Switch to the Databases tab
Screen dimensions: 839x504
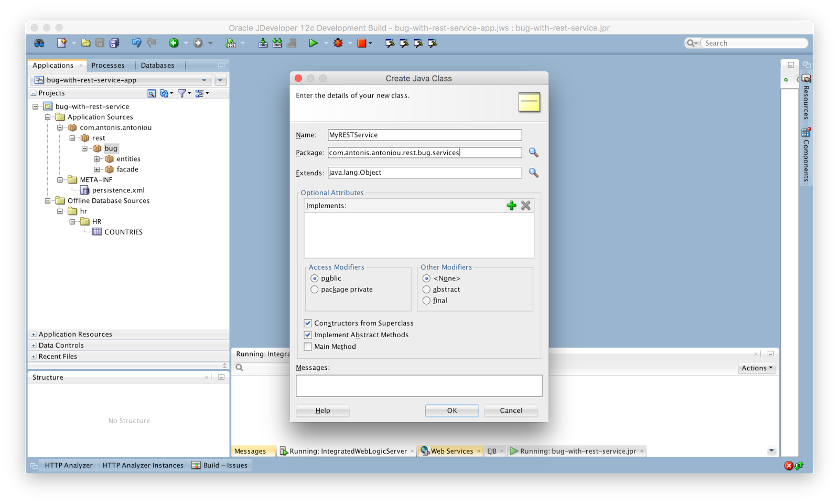(157, 66)
